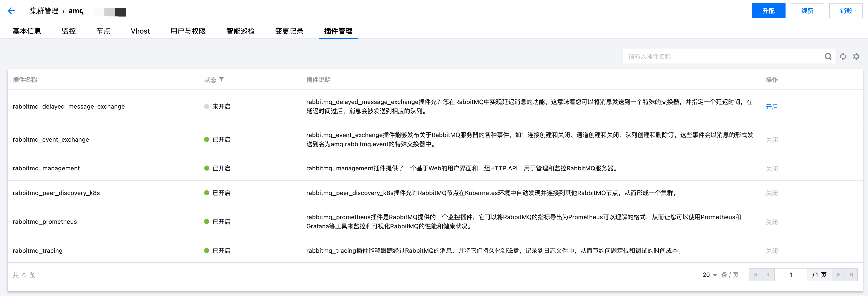The height and width of the screenshot is (296, 868).
Task: Switch to the 基本信息 tab
Action: pos(27,31)
